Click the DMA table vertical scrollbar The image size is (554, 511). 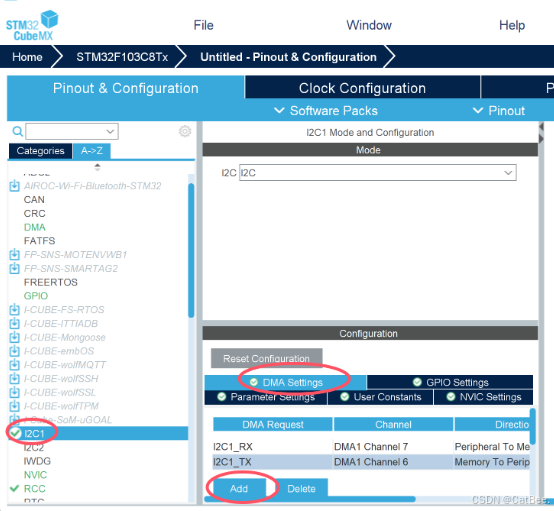533,426
